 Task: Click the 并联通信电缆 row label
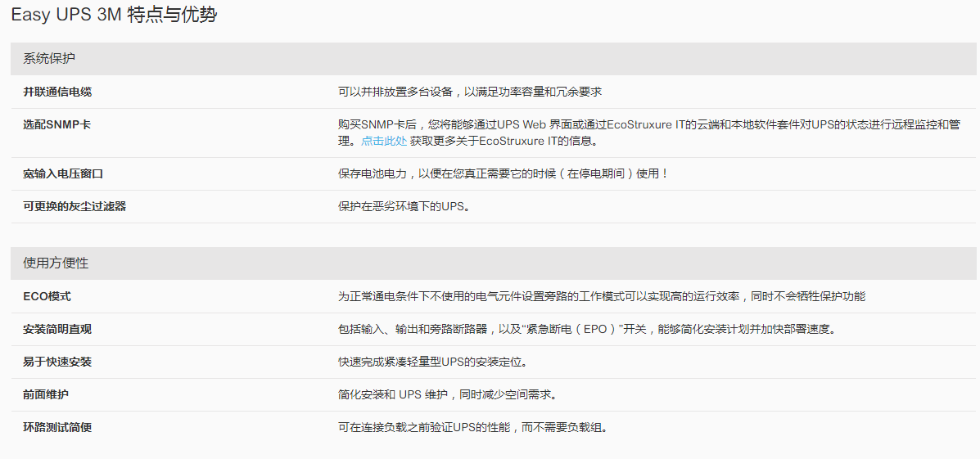click(57, 92)
